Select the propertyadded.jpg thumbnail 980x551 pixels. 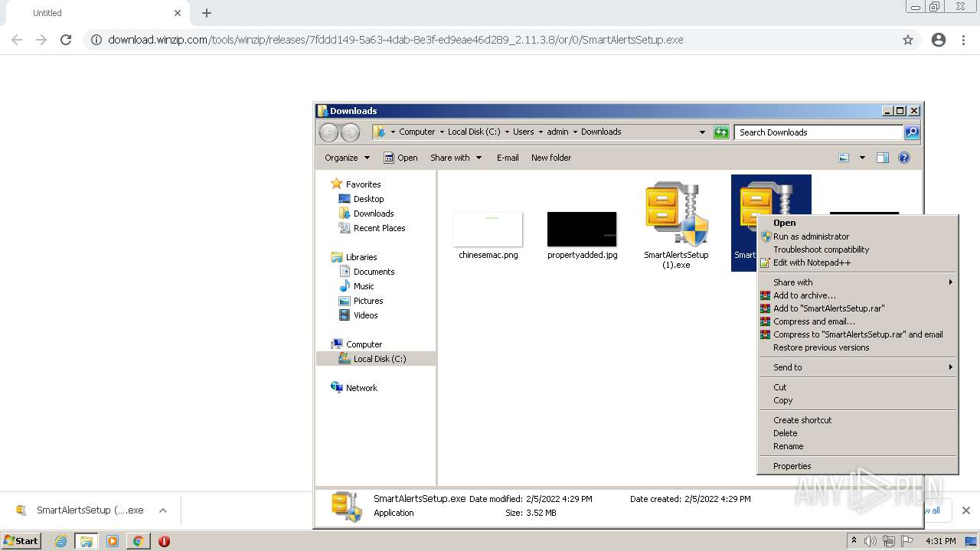coord(582,230)
